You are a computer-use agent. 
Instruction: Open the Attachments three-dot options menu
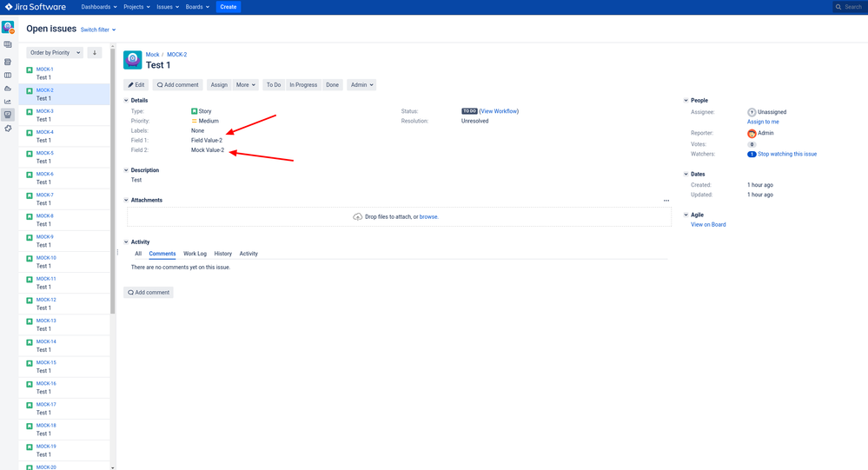point(666,201)
